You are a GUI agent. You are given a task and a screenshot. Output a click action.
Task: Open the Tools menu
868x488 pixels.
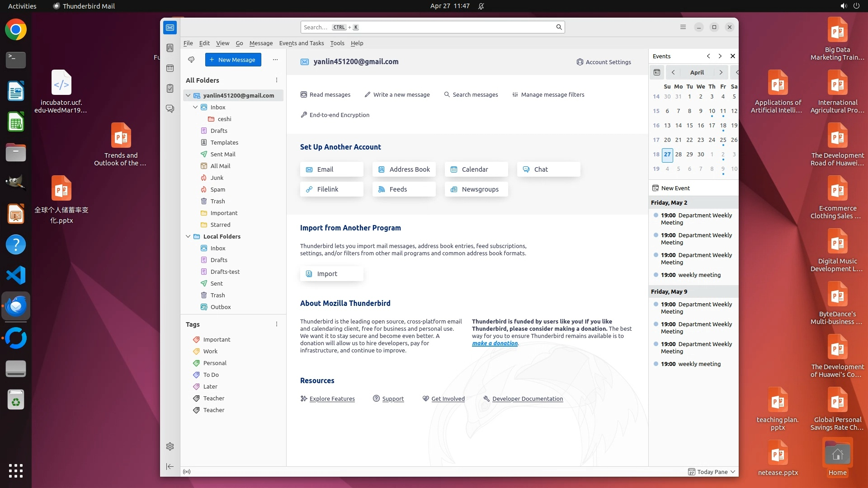337,43
